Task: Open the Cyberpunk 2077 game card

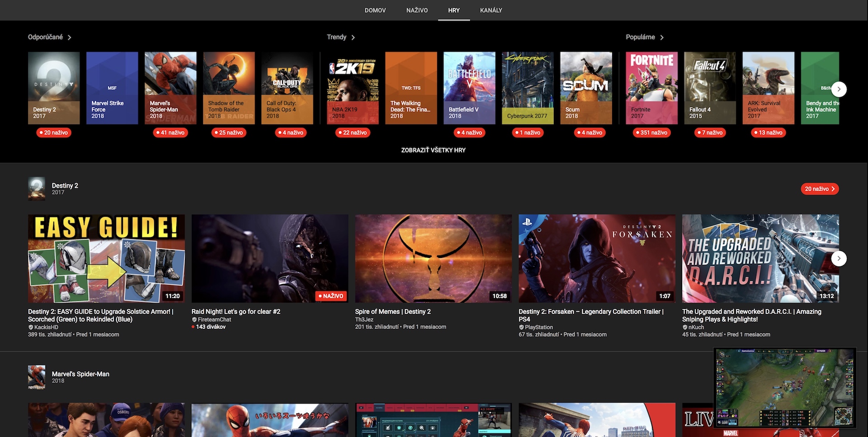Action: (528, 88)
